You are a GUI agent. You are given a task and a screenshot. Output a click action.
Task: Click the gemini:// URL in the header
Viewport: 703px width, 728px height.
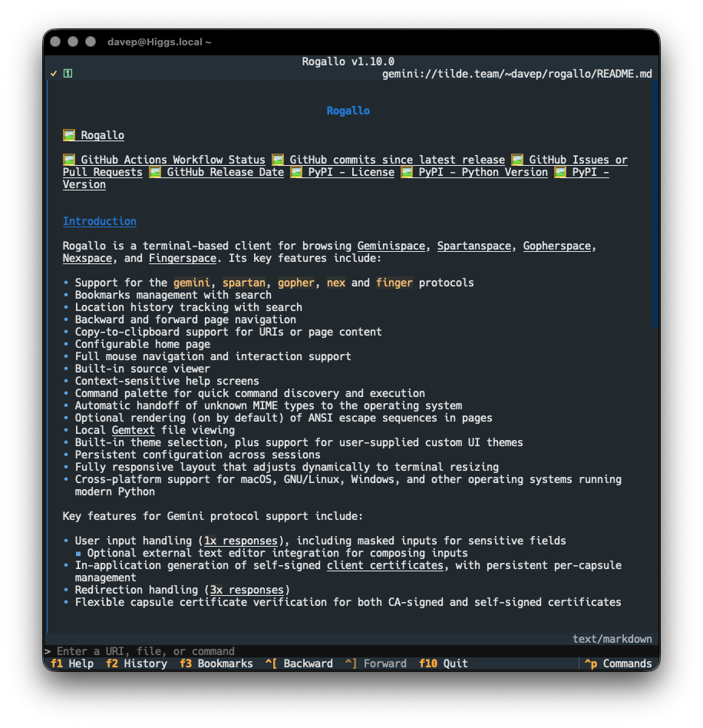click(517, 74)
